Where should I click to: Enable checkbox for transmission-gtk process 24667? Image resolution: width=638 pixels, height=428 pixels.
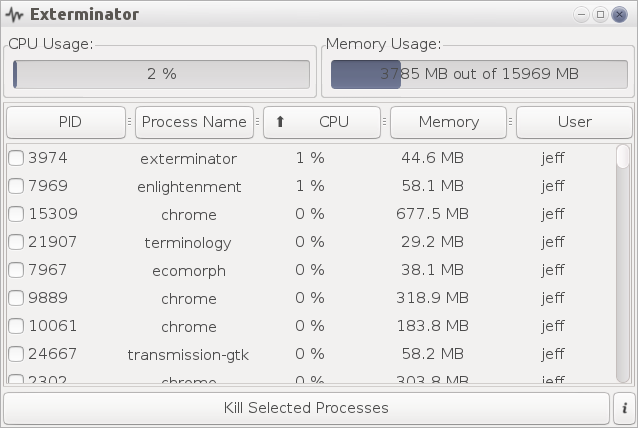coord(16,354)
